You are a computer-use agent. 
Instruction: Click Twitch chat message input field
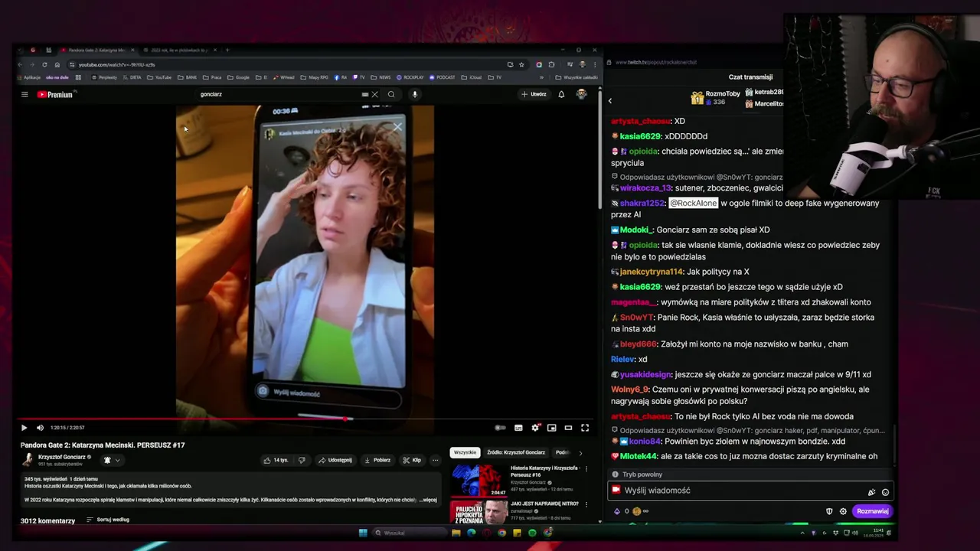coord(751,491)
